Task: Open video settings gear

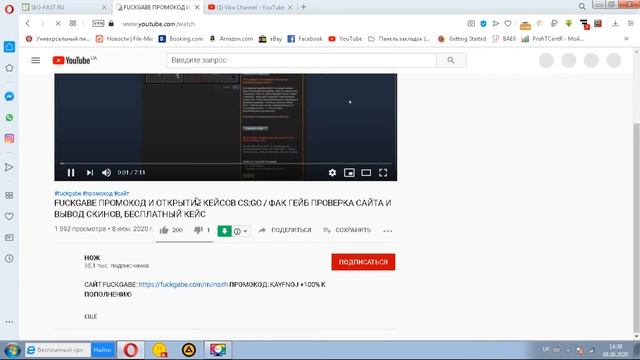Action: [x=332, y=173]
